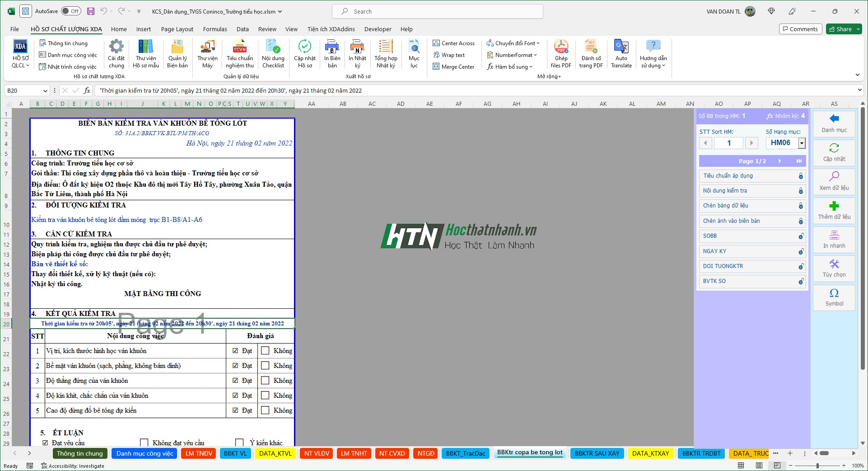868x471 pixels.
Task: Select the Thư viện Máy icon
Action: point(207,53)
